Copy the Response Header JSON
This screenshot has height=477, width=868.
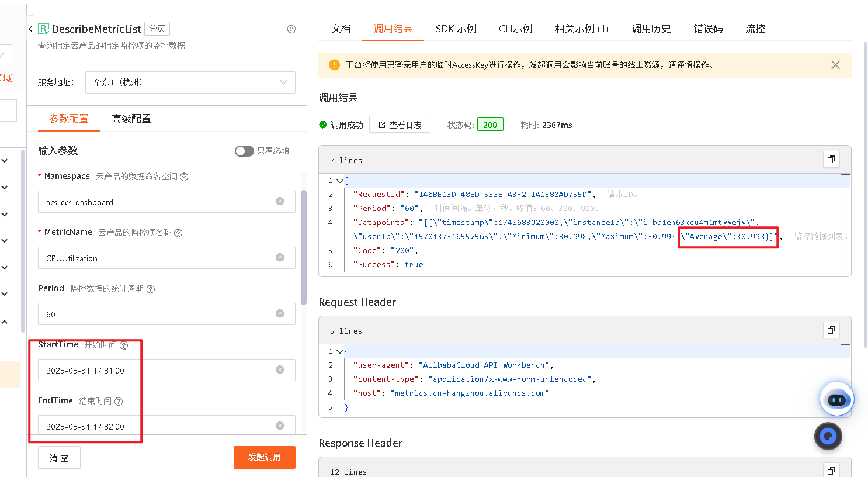pos(831,470)
